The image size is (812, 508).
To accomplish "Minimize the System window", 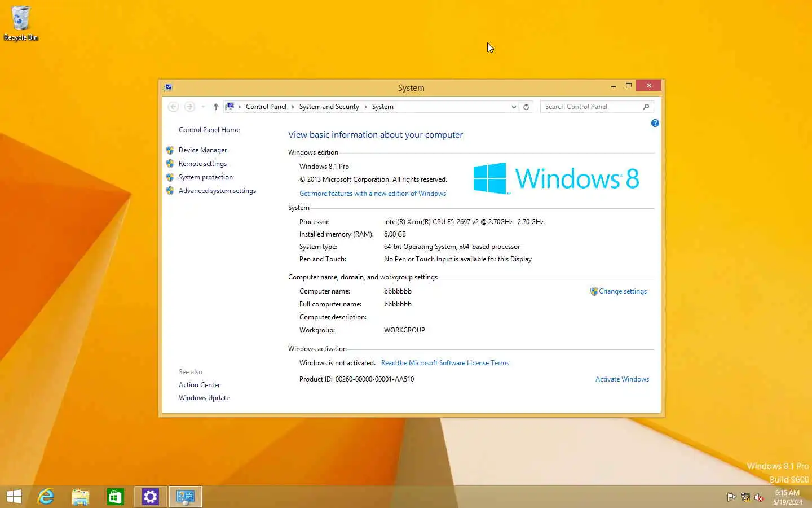I will [x=613, y=86].
